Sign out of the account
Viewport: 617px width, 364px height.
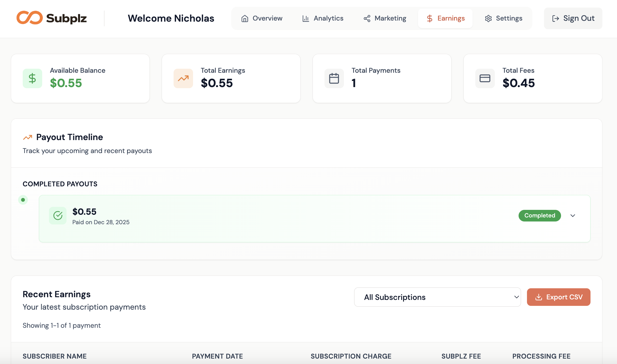pos(573,18)
